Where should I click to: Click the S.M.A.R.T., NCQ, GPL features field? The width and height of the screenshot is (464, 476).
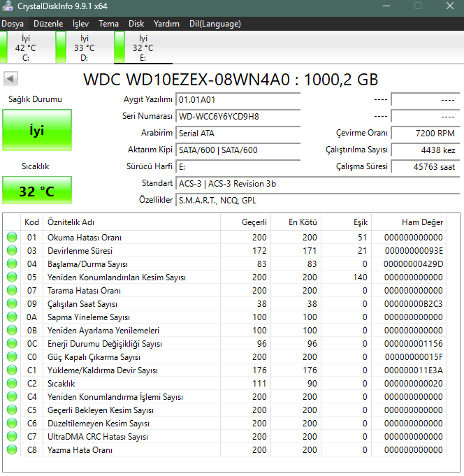click(x=318, y=200)
